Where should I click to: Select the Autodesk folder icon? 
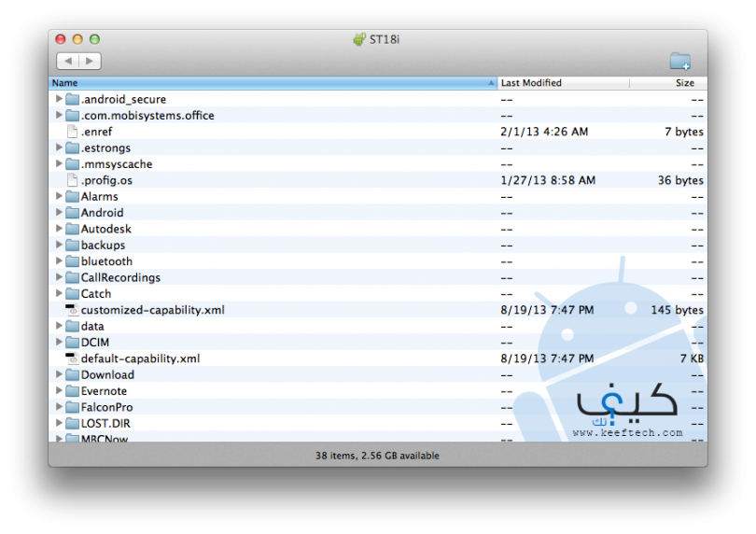click(x=72, y=229)
